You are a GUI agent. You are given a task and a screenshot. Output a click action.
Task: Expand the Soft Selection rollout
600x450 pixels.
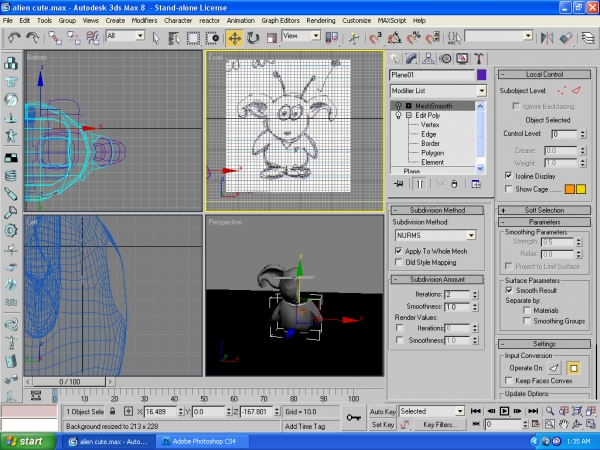click(x=544, y=210)
